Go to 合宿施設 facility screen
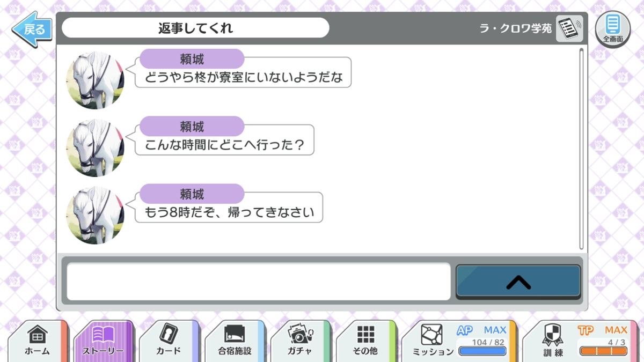 [x=235, y=341]
